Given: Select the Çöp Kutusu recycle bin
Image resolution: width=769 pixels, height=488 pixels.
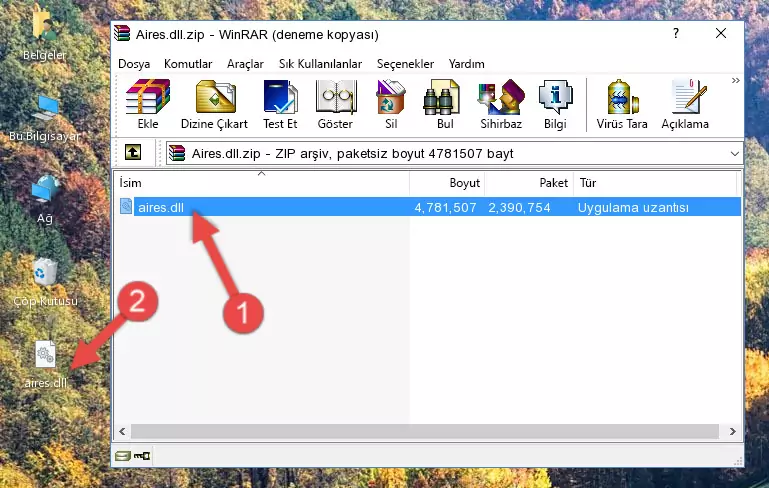Looking at the screenshot, I should pyautogui.click(x=45, y=282).
